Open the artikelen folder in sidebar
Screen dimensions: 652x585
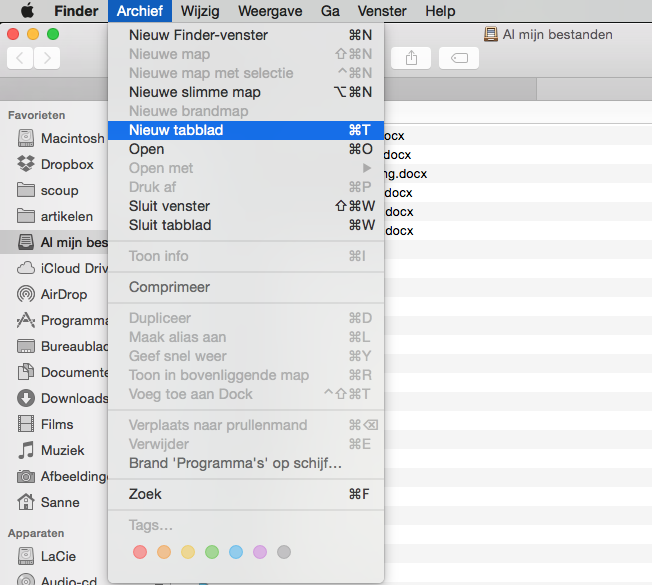55,216
